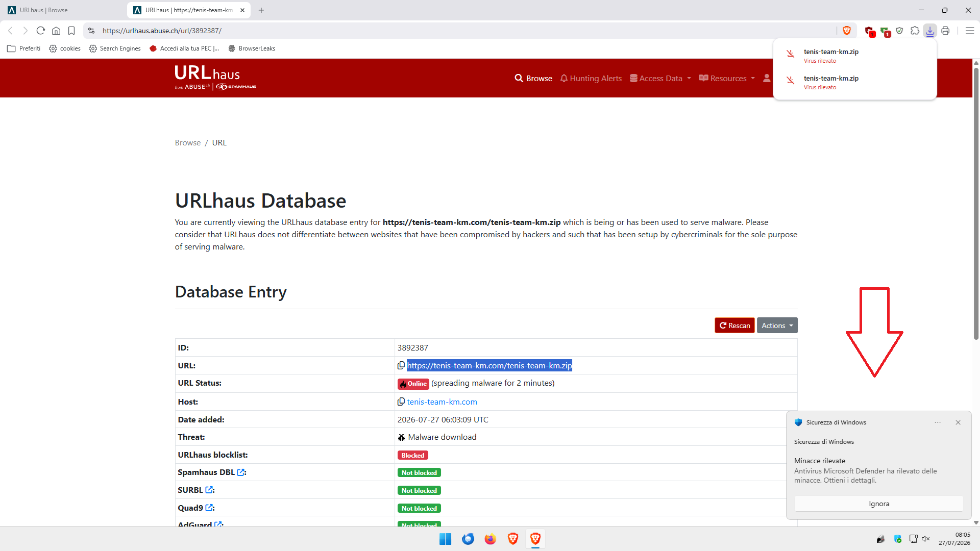Select first tenis-team-km.zip download entry
Viewport: 980px width, 551px height.
[855, 56]
